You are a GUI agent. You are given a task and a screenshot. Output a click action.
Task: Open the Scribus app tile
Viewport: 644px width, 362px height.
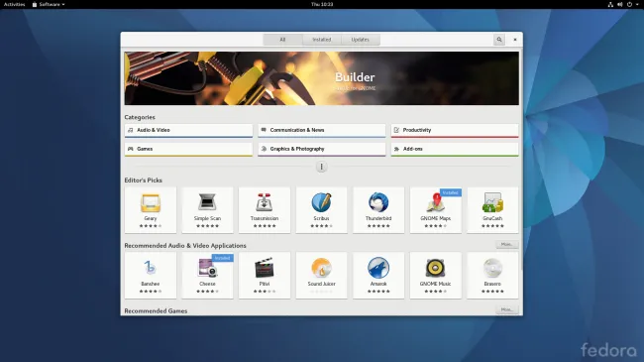click(x=322, y=210)
